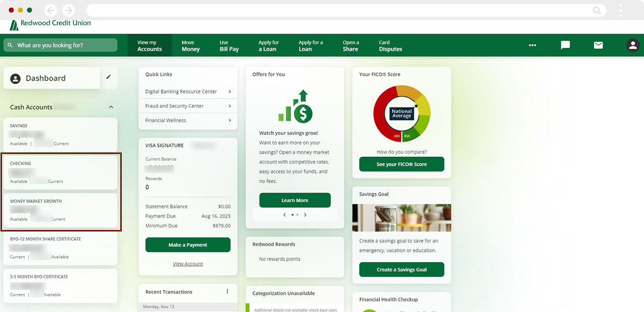Screen dimensions: 644x312
Task: Click See your FICO Score button
Action: tap(401, 165)
